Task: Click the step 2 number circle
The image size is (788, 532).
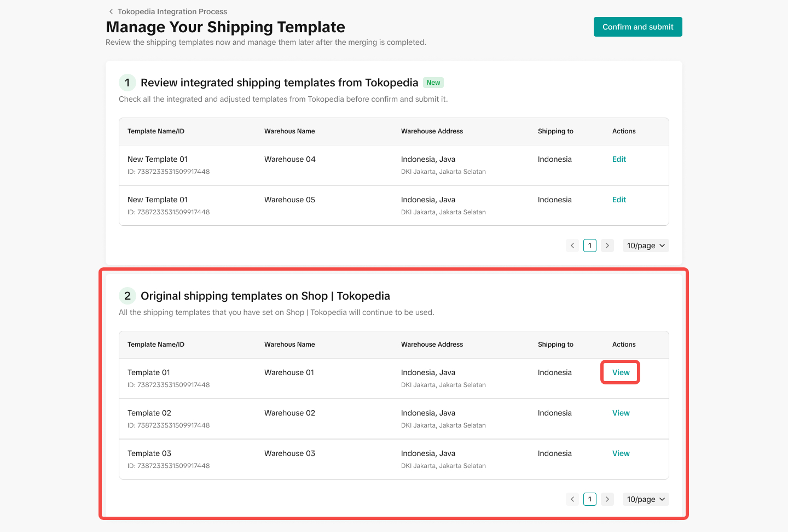Action: point(128,296)
